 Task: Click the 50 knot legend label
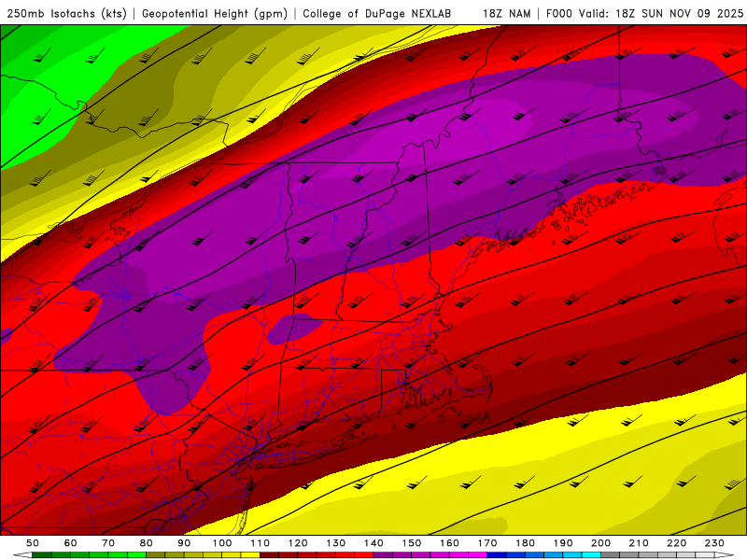coord(33,543)
